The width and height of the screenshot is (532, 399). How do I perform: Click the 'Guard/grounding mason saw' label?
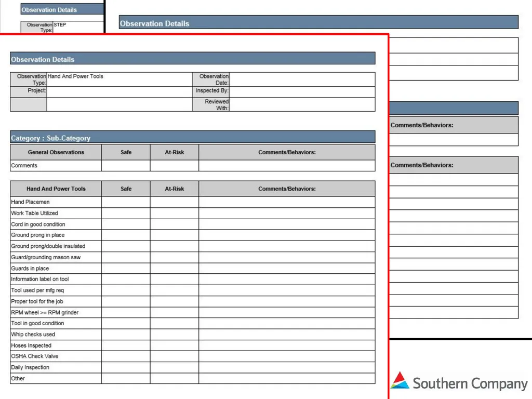[46, 257]
